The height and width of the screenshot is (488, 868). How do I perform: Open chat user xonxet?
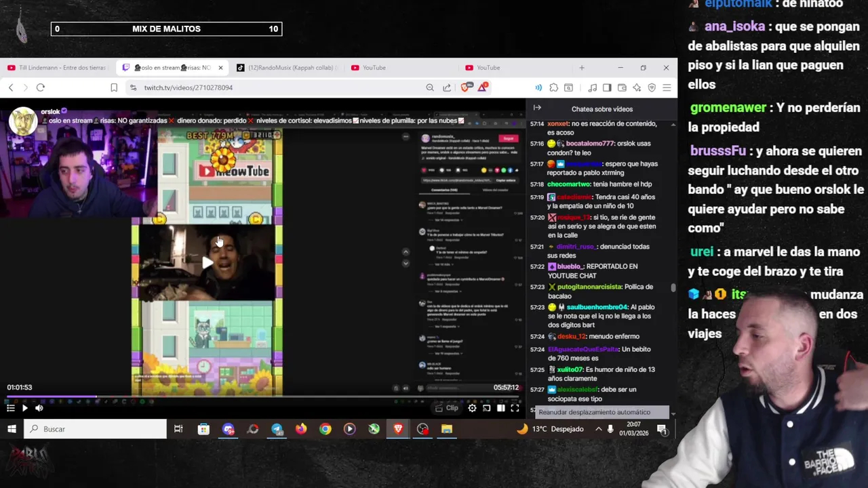tap(558, 124)
